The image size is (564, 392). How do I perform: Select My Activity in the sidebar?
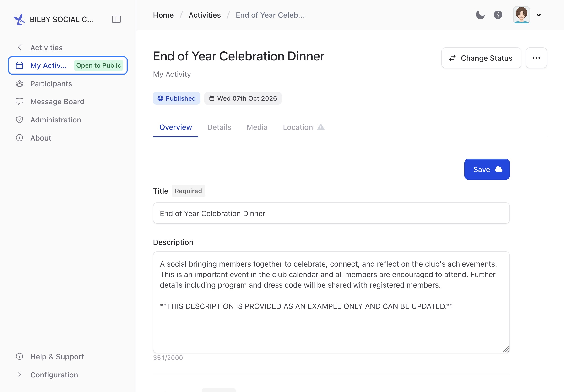[x=68, y=65]
